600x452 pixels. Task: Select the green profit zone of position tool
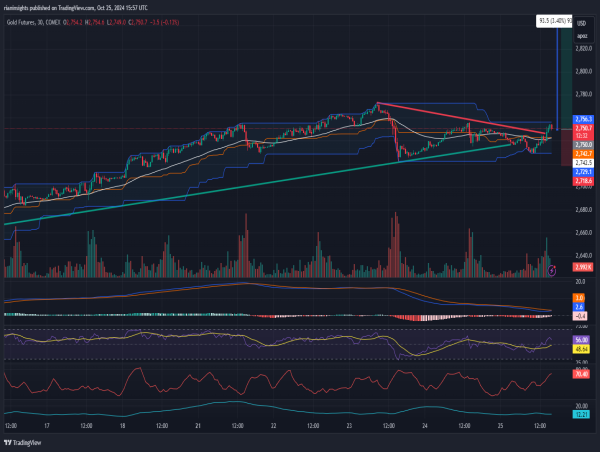click(566, 78)
